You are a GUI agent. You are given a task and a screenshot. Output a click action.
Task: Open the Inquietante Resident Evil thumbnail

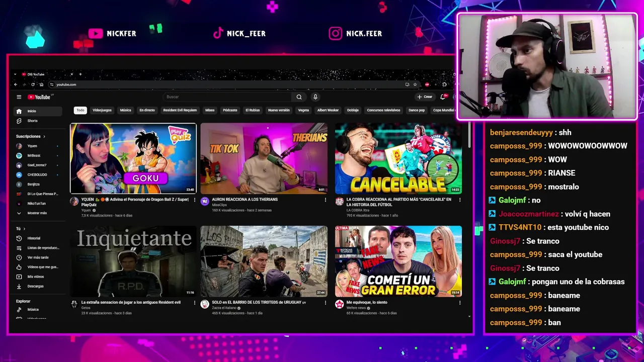point(133,261)
